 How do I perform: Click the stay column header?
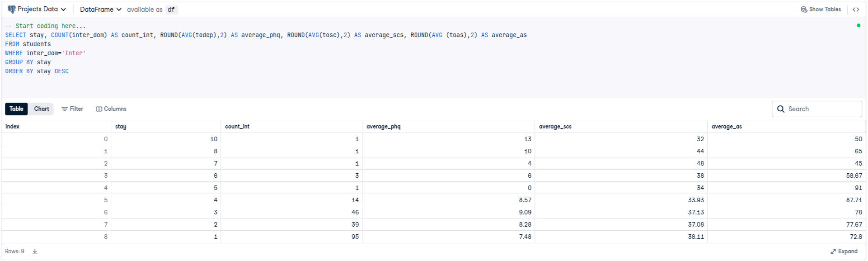point(121,127)
